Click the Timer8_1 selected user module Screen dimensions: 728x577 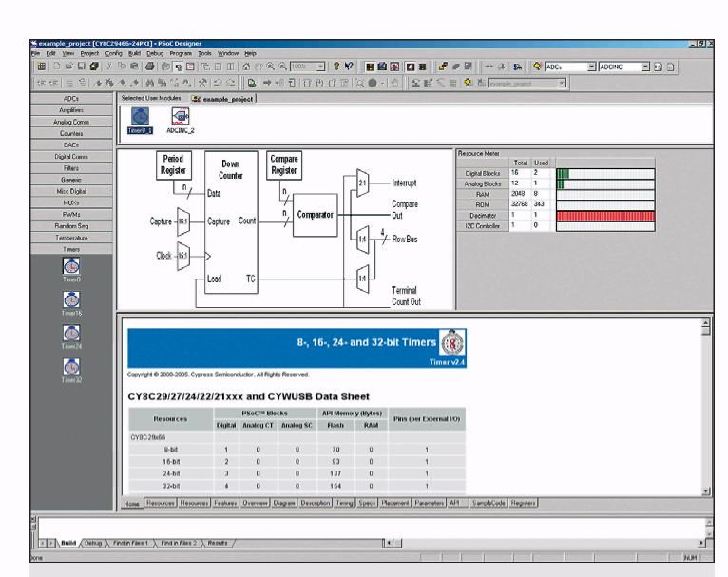[140, 120]
